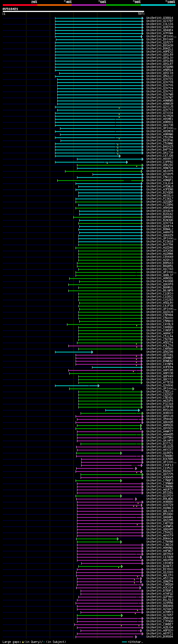Click hit label UniRef100_A8J9T5
Screen dimensions: 178x644
click(x=160, y=171)
